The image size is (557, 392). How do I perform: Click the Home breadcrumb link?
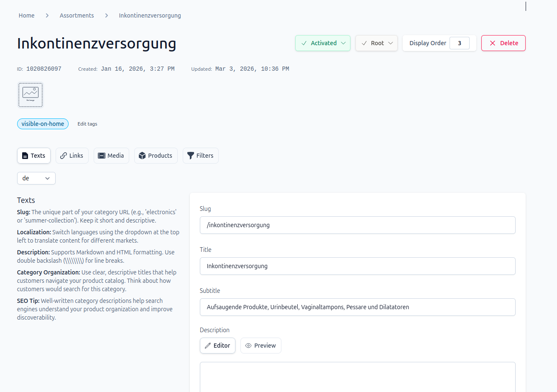pyautogui.click(x=27, y=15)
